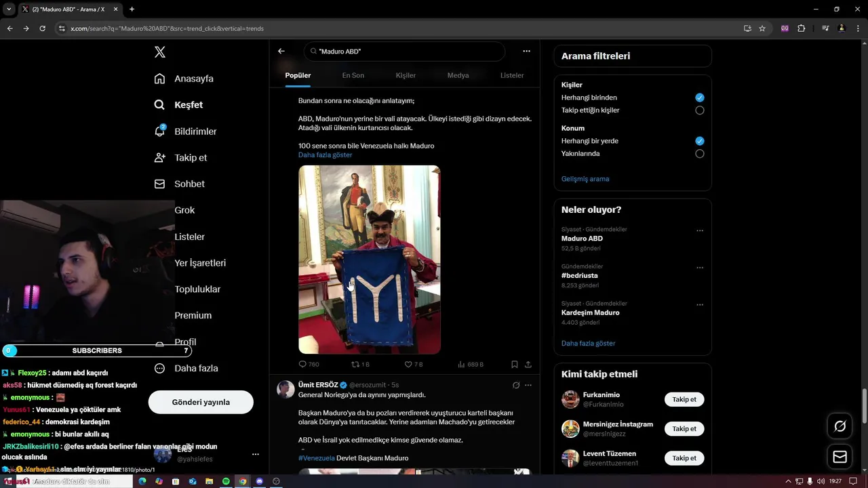Open Chrome tab search dropdown
This screenshot has width=868, height=488.
[9, 9]
